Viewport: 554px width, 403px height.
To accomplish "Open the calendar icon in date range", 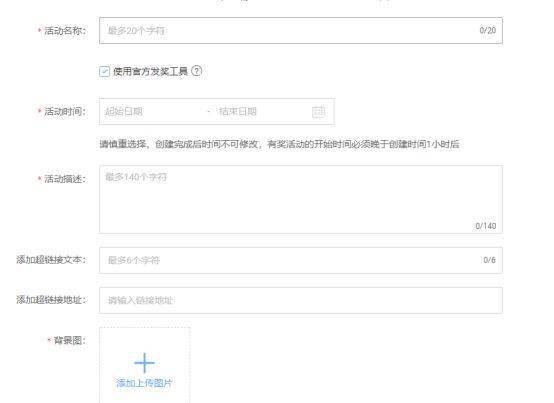I will coord(318,112).
